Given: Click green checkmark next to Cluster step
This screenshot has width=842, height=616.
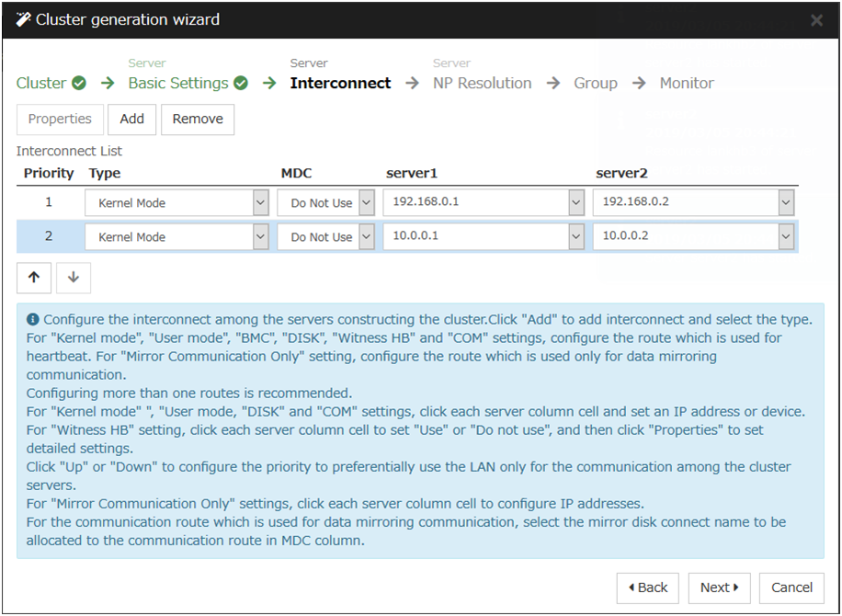Looking at the screenshot, I should point(79,84).
